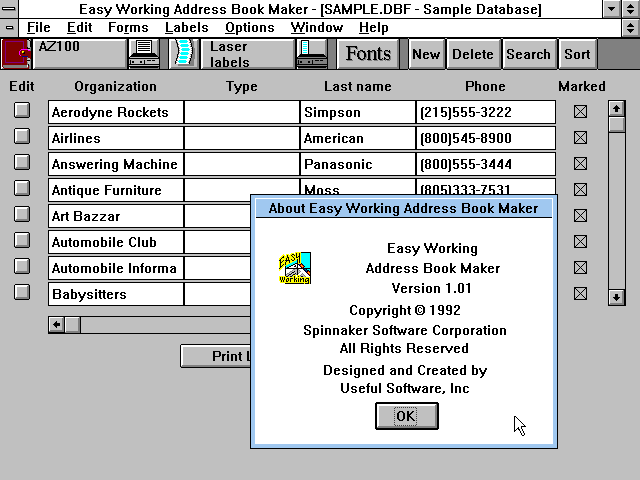The height and width of the screenshot is (480, 640).
Task: Click the empty Type field for Airlines
Action: click(242, 138)
